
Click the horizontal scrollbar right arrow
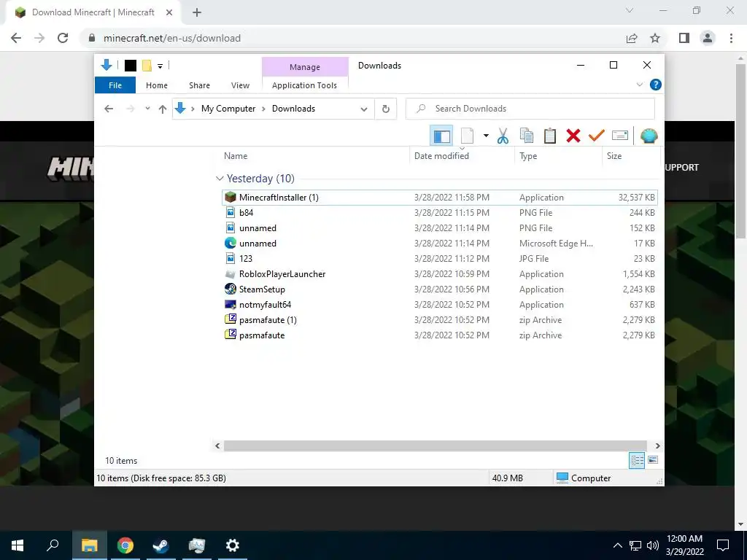point(657,446)
